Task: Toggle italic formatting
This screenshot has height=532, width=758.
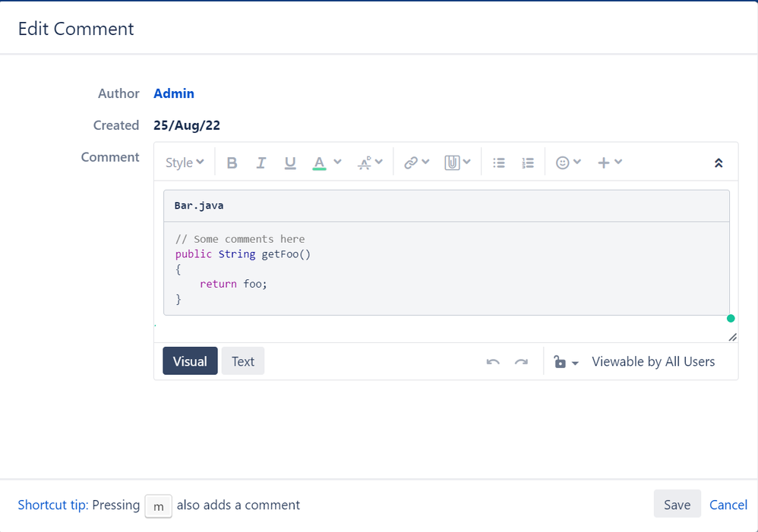Action: point(261,163)
